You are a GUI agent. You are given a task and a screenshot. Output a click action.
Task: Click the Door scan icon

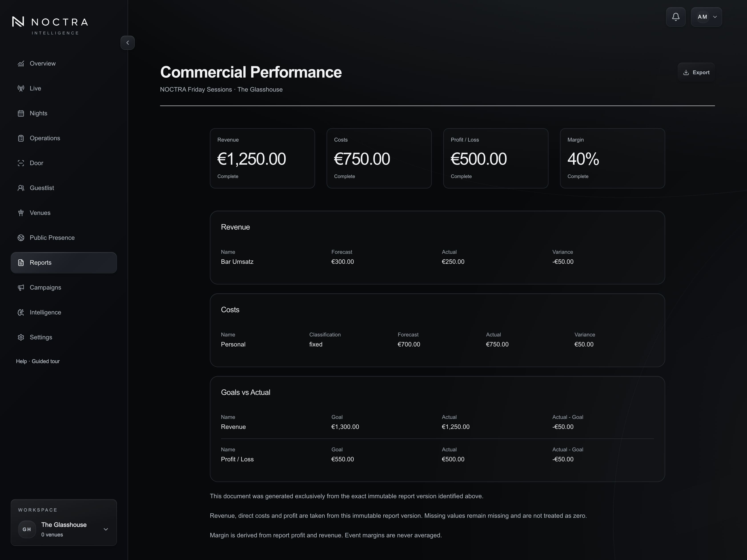[x=21, y=163]
